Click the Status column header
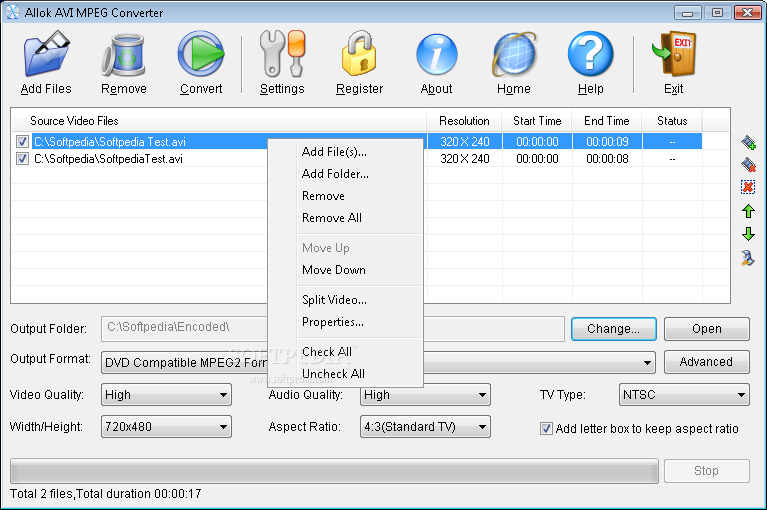 (x=672, y=121)
